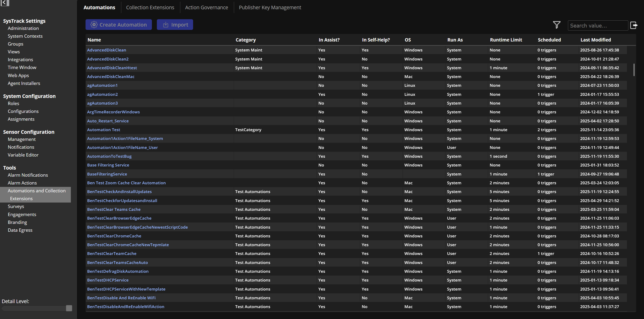This screenshot has width=644, height=319.
Task: Go to Administration settings
Action: coord(23,28)
